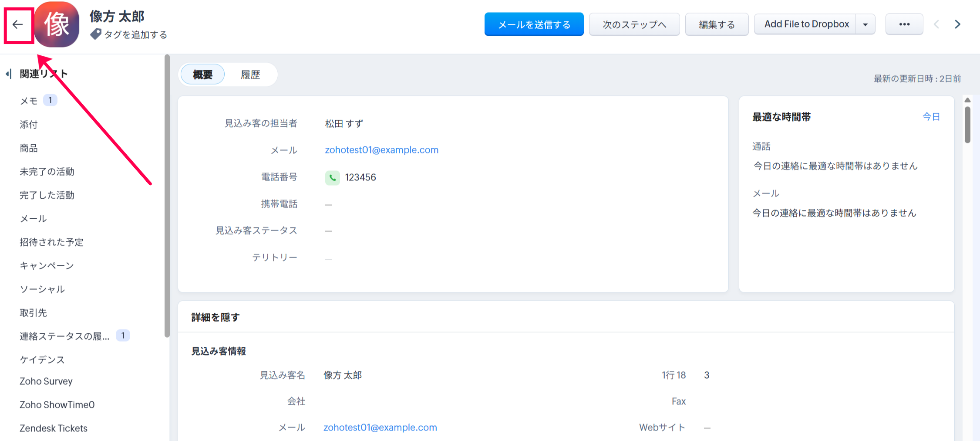Open Zendesk Tickets related list

[54, 428]
